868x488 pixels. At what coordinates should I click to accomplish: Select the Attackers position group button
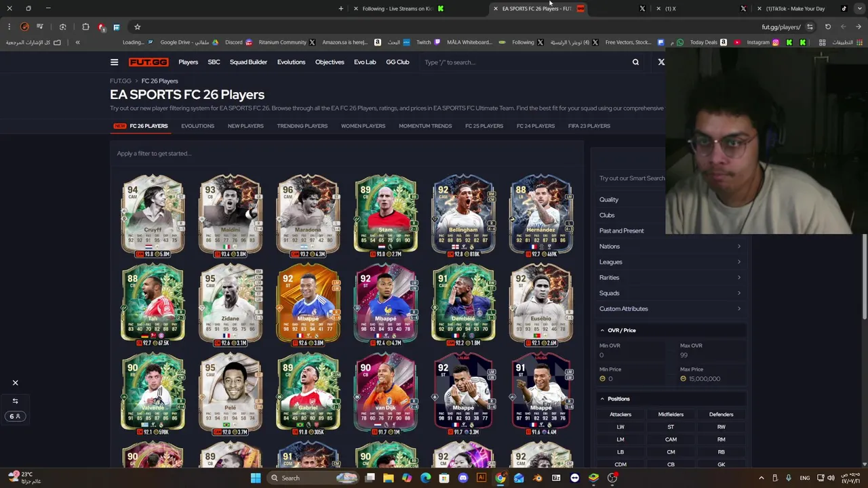pos(620,414)
